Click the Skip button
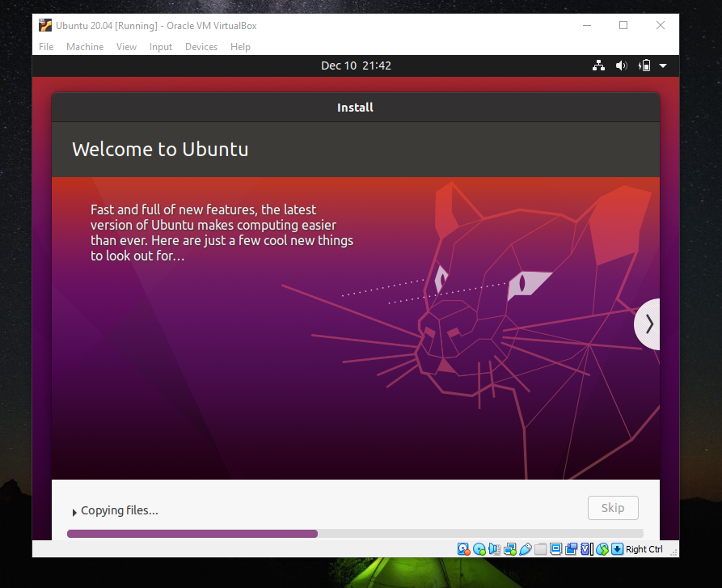Image resolution: width=722 pixels, height=588 pixels. [x=612, y=508]
